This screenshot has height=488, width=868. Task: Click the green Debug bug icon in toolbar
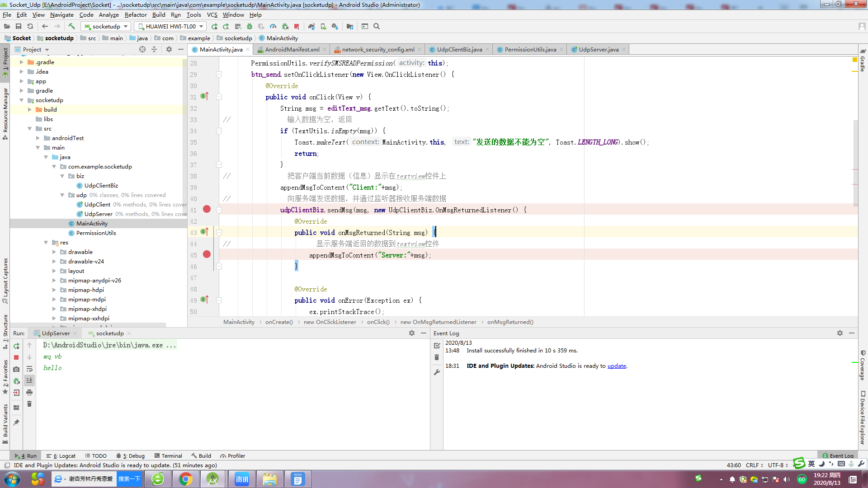point(250,26)
